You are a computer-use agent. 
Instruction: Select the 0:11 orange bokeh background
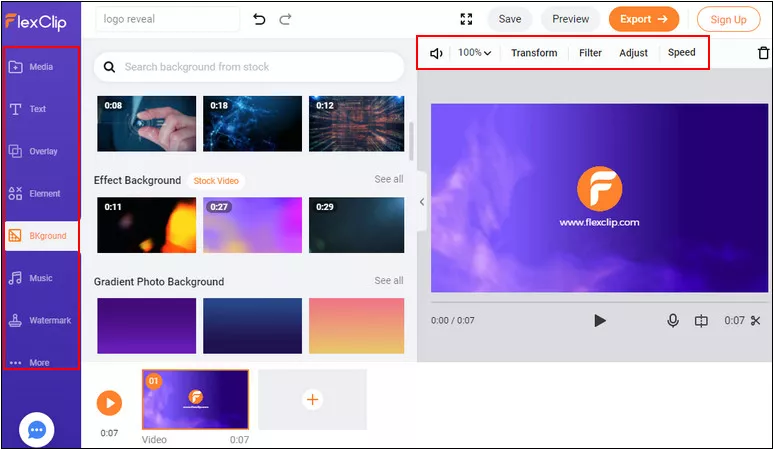[x=147, y=225]
